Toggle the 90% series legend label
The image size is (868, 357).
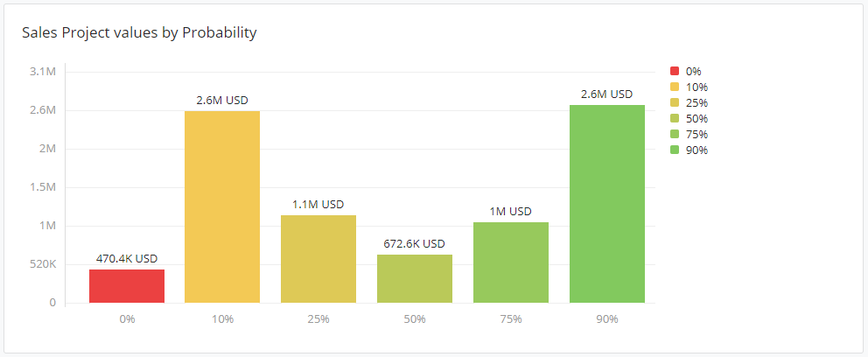click(x=696, y=150)
